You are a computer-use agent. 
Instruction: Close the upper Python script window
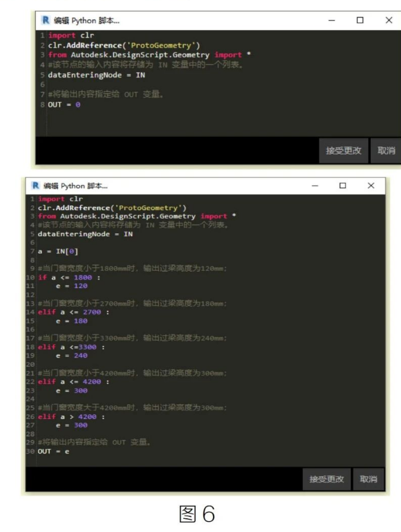coord(389,20)
